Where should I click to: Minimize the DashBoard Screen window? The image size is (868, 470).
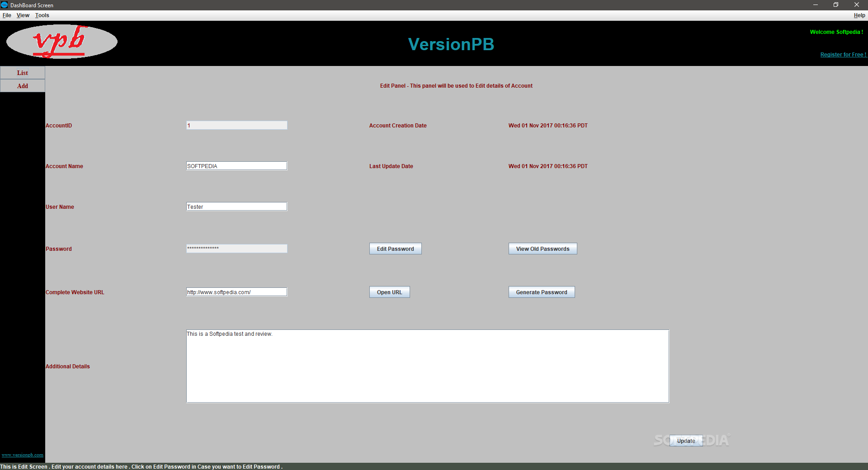[816, 5]
